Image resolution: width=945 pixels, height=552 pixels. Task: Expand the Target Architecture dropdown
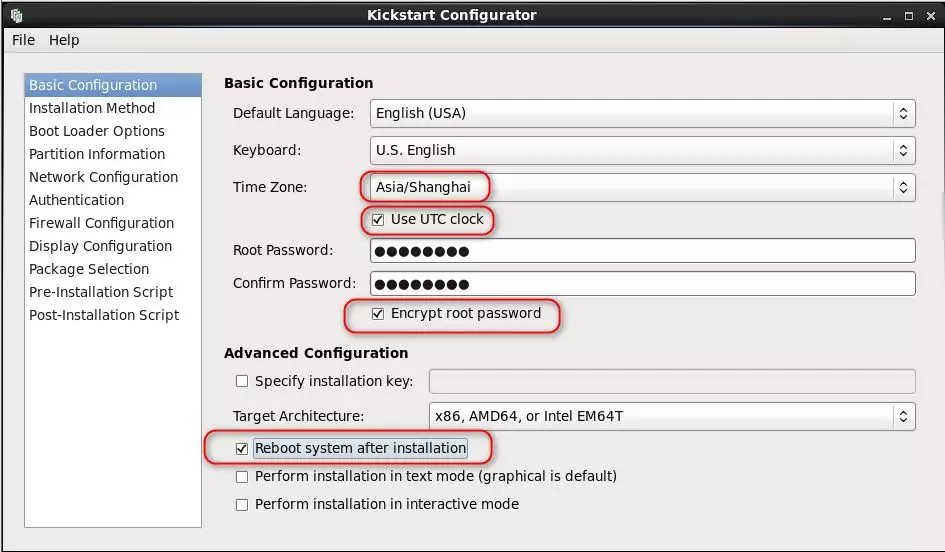[671, 416]
